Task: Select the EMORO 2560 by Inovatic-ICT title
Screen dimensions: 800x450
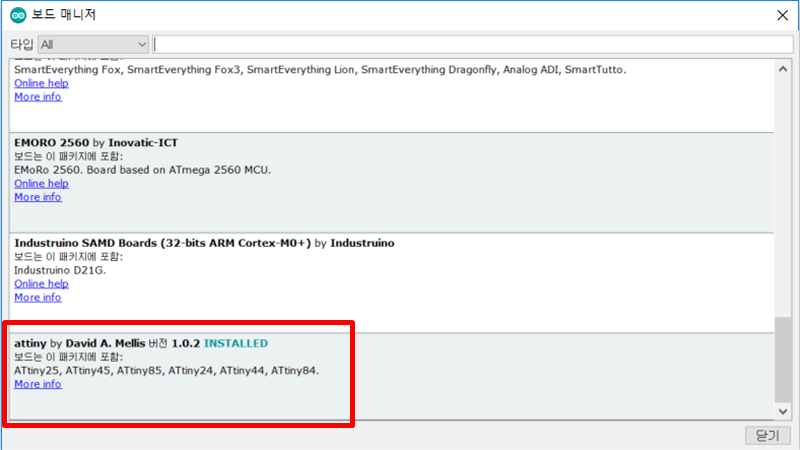Action: 96,143
